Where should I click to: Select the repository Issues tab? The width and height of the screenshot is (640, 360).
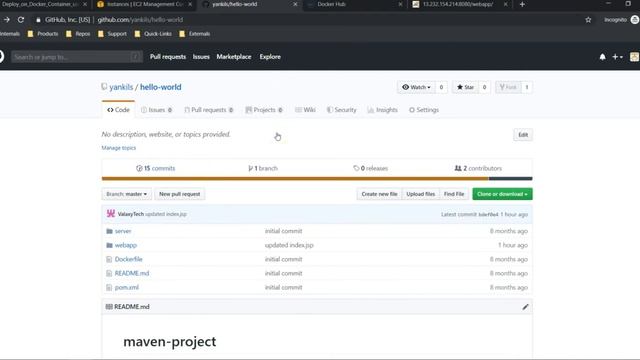[x=156, y=110]
